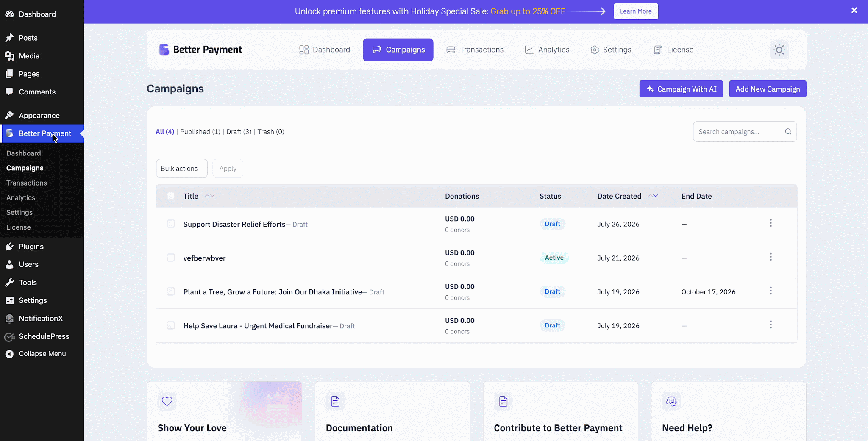Open Transactions in Better Payment sidebar submenu
This screenshot has height=441, width=868.
(x=27, y=183)
